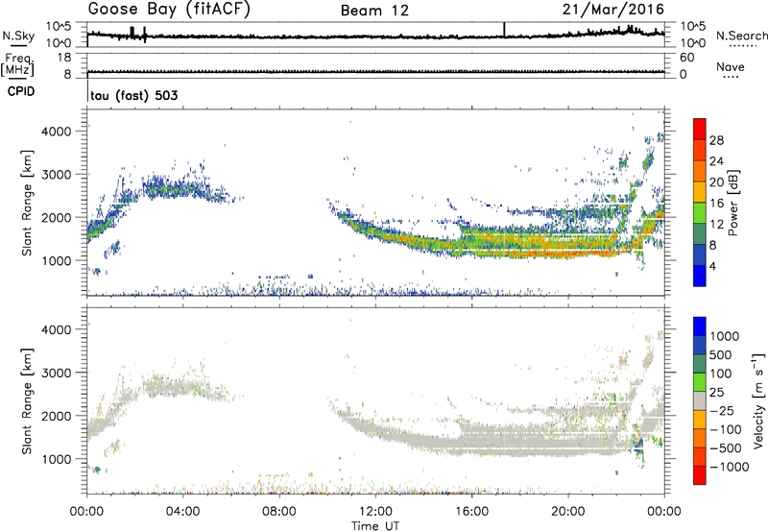This screenshot has width=768, height=532.
Task: Click the '12:00' time tick label
Action: tap(375, 512)
